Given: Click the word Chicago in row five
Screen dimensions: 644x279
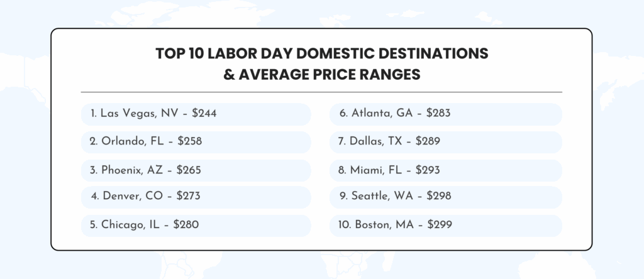Looking at the screenshot, I should [121, 225].
